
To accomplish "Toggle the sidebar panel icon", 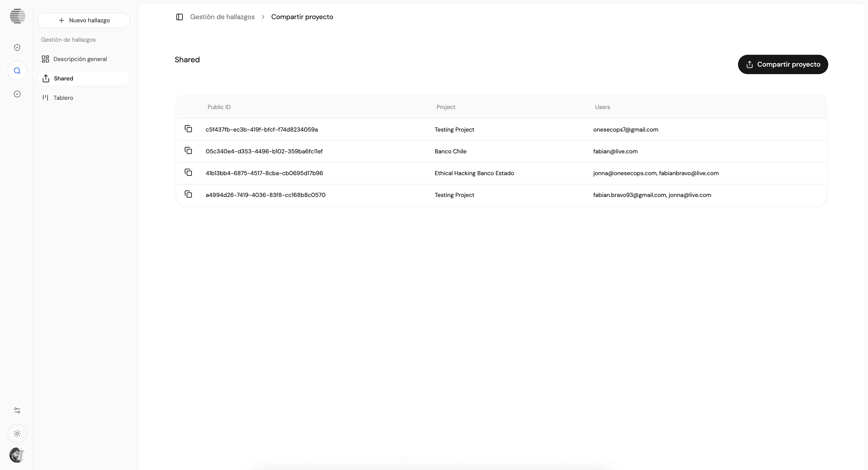I will click(180, 17).
